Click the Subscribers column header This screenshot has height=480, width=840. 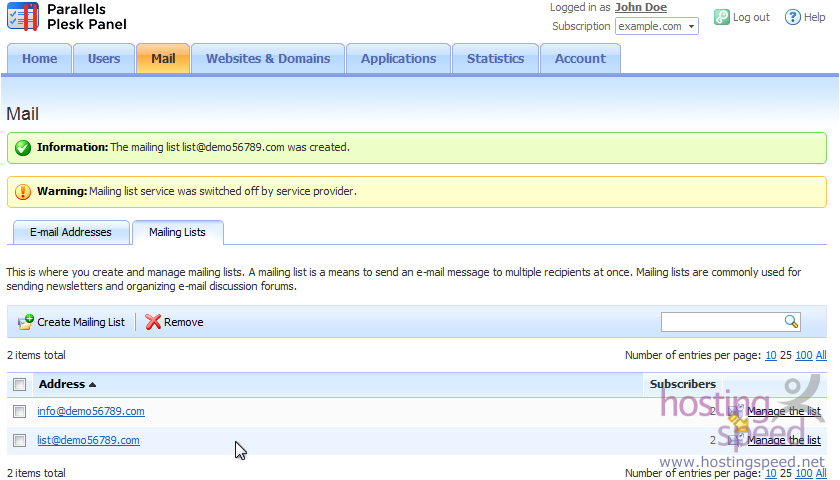pyautogui.click(x=682, y=384)
